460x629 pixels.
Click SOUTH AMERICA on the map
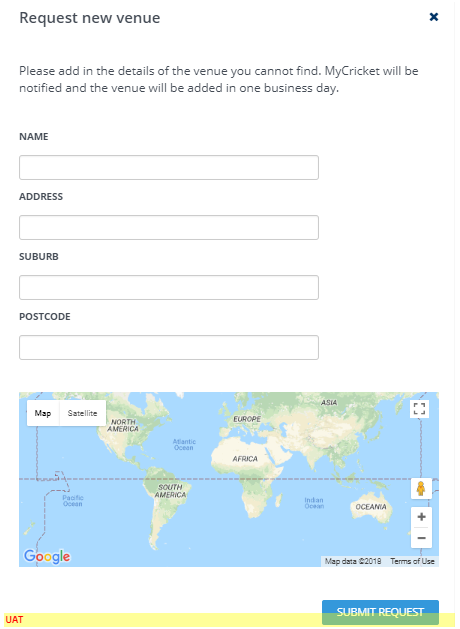click(170, 491)
